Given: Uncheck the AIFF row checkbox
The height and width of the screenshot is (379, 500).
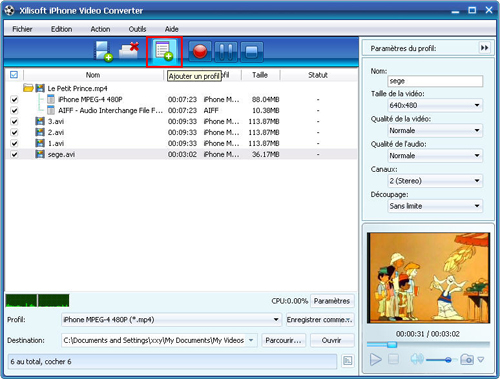Looking at the screenshot, I should point(14,110).
